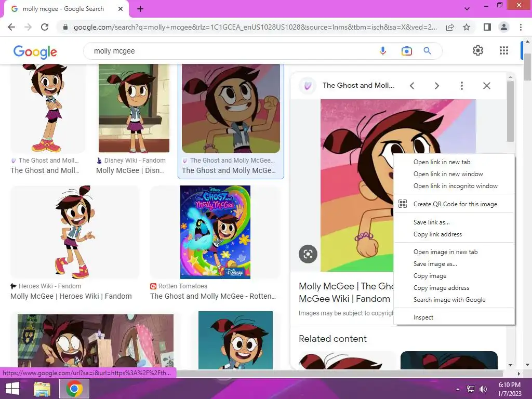Open the Chrome profile avatar
Image resolution: width=532 pixels, height=399 pixels.
click(504, 27)
